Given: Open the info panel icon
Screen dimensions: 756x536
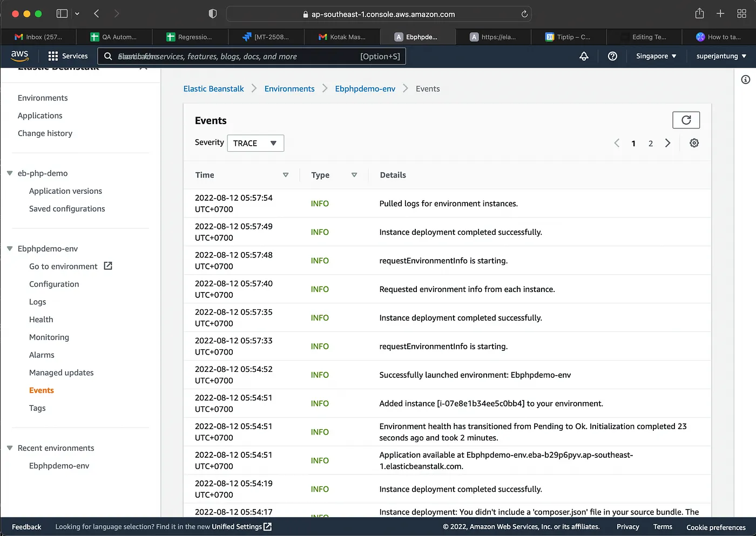Looking at the screenshot, I should point(746,80).
